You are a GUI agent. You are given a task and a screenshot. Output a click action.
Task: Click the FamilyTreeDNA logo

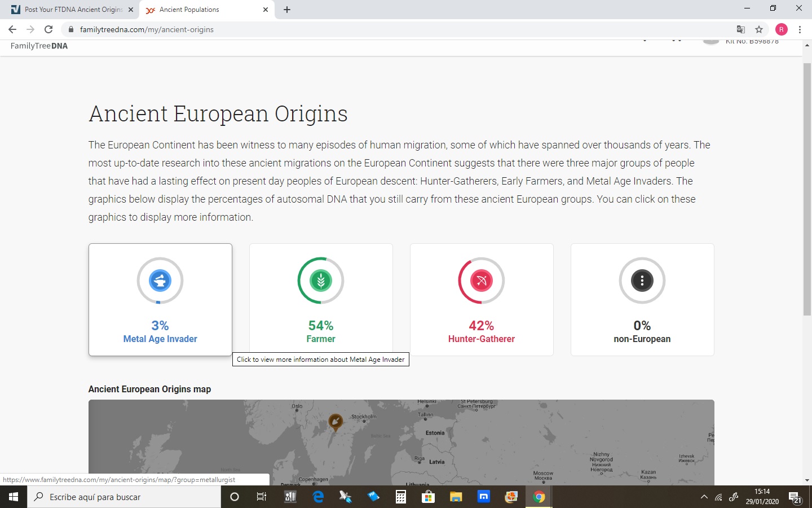[x=39, y=46]
